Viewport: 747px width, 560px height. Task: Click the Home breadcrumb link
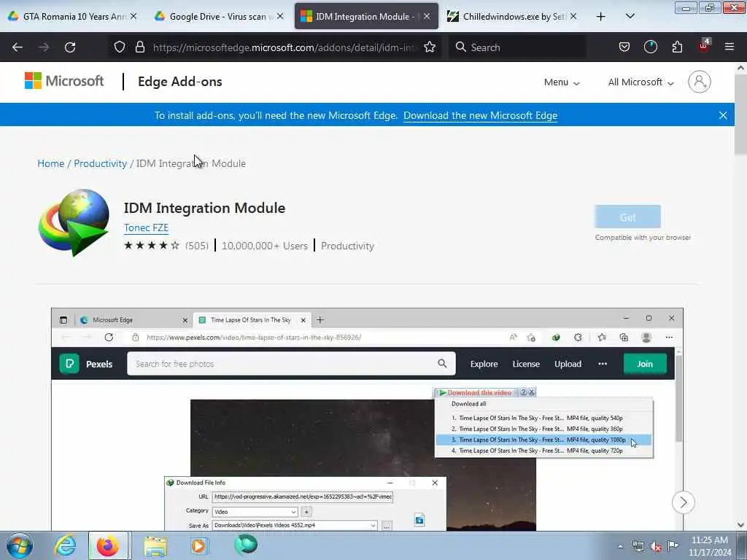pos(50,163)
